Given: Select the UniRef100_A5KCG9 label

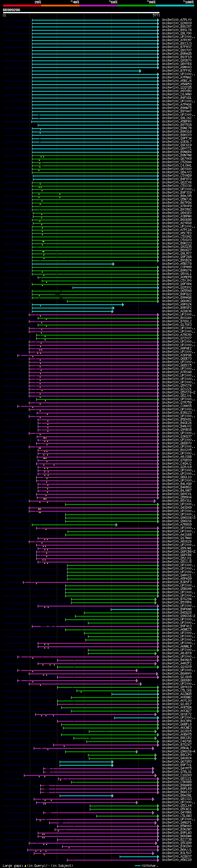Looking at the screenshot, I should point(177,860).
